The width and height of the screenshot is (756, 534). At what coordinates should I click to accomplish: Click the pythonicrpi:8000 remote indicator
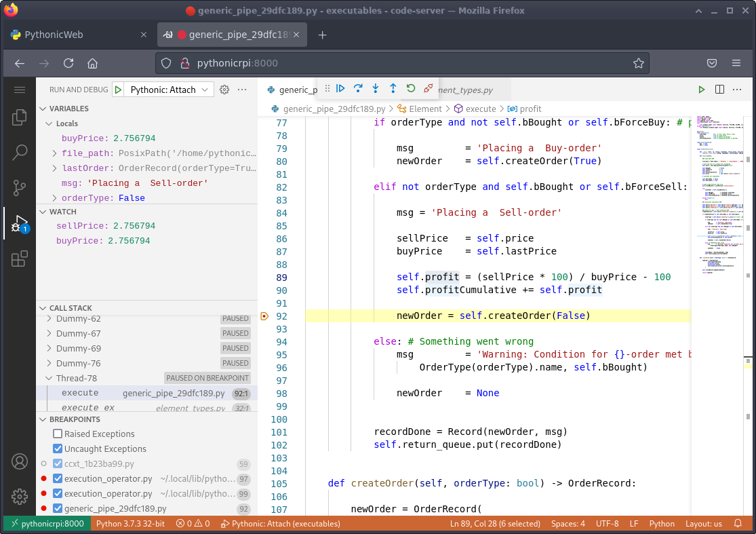point(47,524)
